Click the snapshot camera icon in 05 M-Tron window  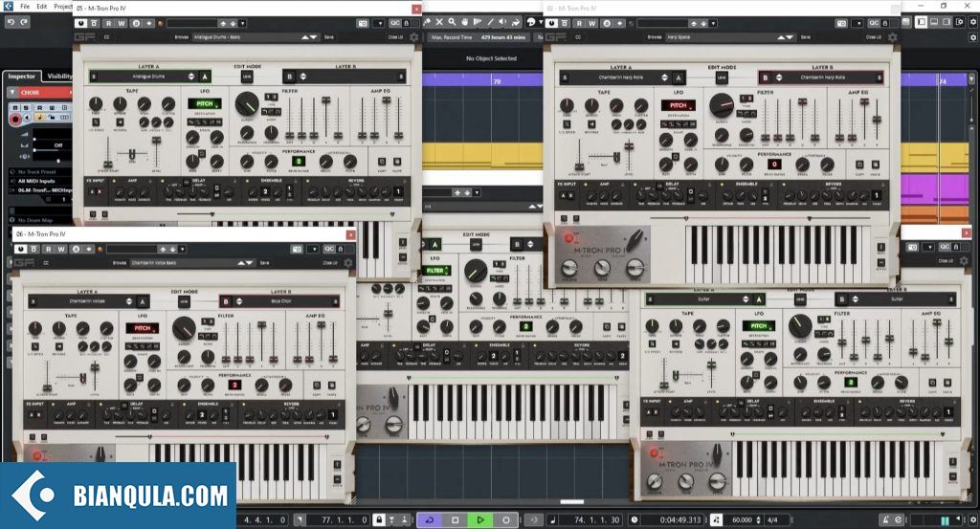[363, 23]
